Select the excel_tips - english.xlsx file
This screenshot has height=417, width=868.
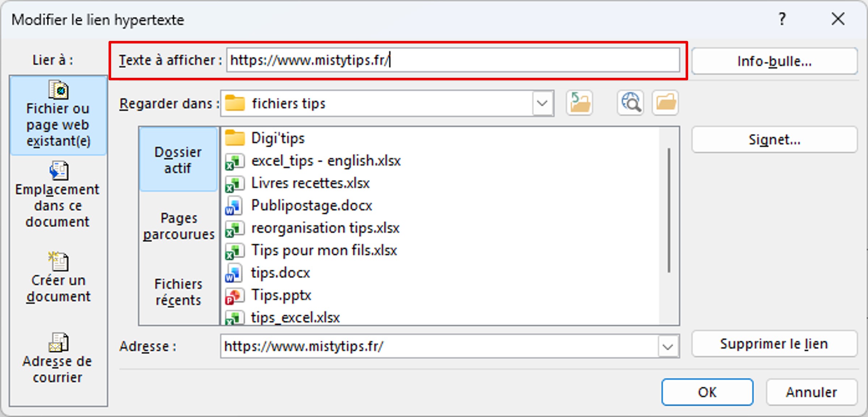pos(326,161)
